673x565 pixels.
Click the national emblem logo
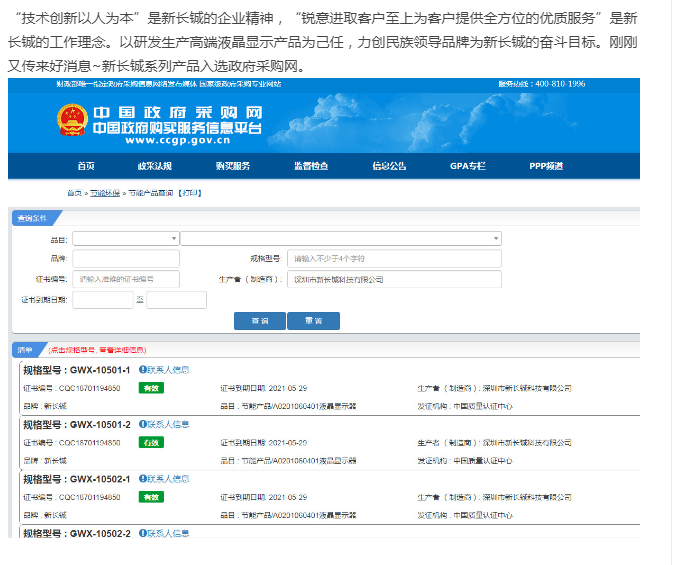tap(72, 120)
